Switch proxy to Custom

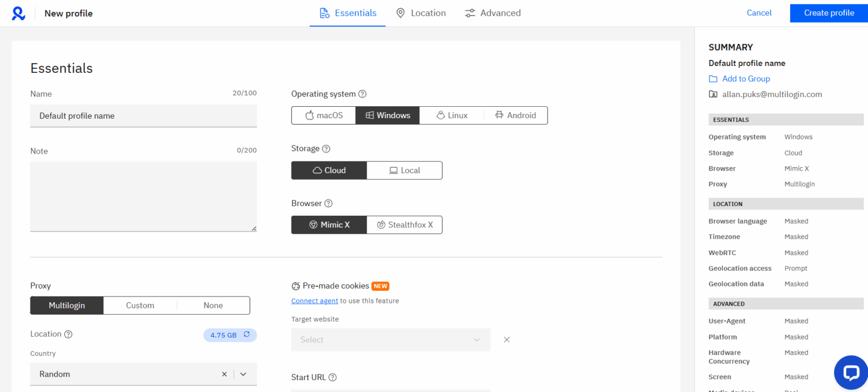point(140,305)
